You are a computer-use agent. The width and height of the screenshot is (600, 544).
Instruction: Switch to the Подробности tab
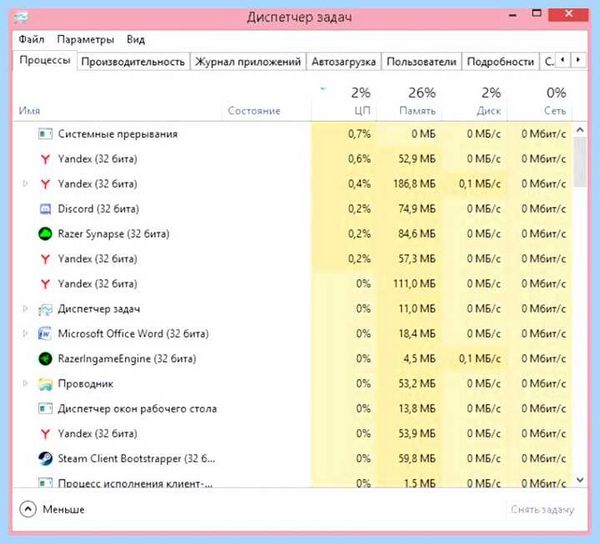click(x=500, y=62)
